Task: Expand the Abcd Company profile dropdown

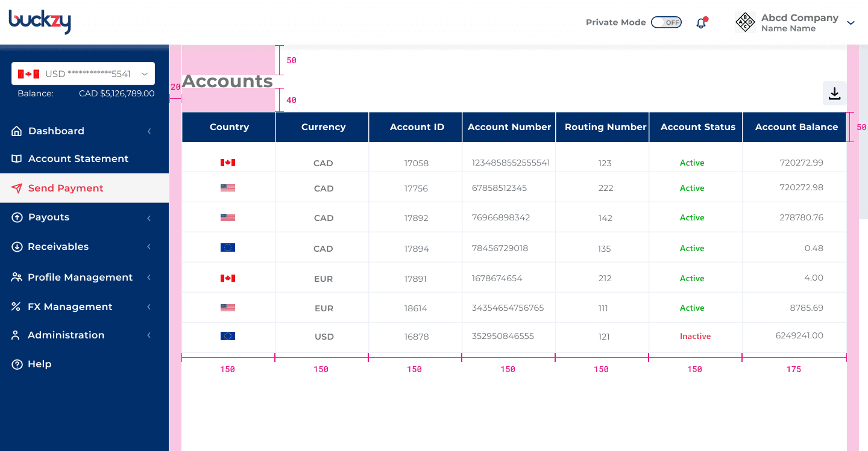Action: click(851, 23)
